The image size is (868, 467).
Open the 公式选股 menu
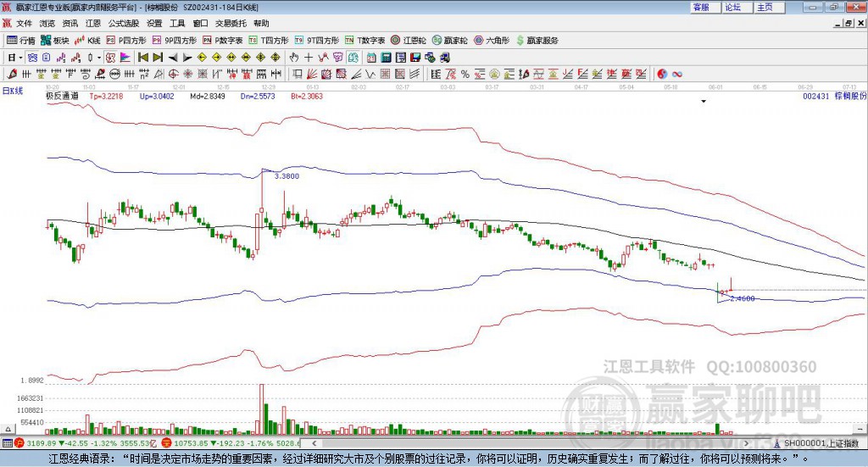coord(124,23)
